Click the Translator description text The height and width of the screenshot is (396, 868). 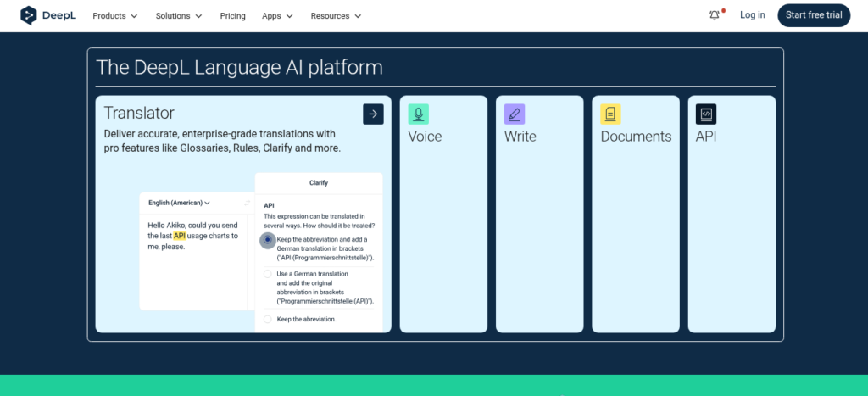coord(222,142)
